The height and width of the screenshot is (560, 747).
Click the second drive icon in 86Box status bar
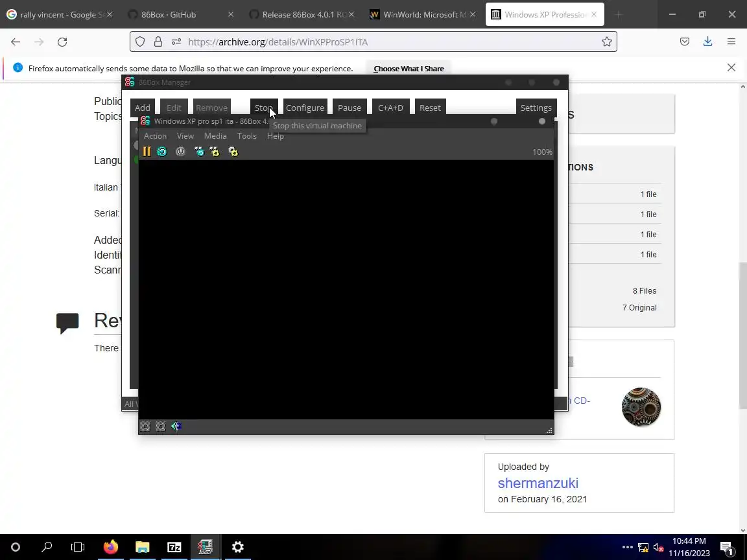(161, 426)
